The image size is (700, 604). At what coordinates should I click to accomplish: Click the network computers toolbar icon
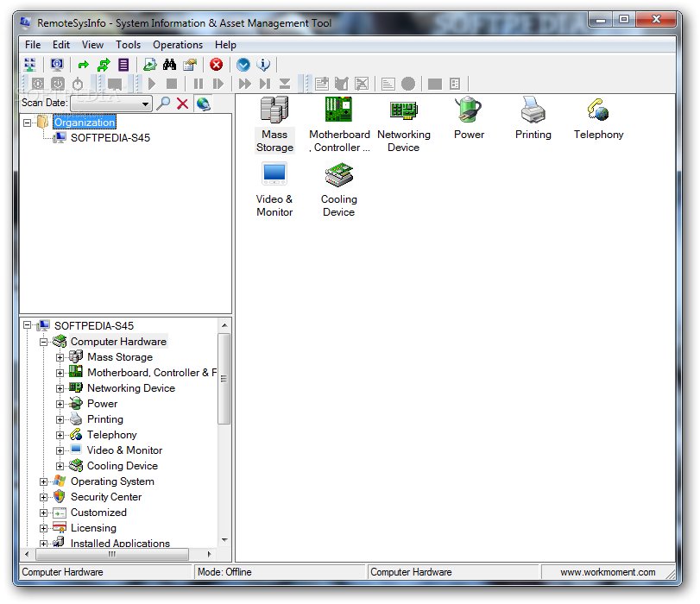(30, 65)
